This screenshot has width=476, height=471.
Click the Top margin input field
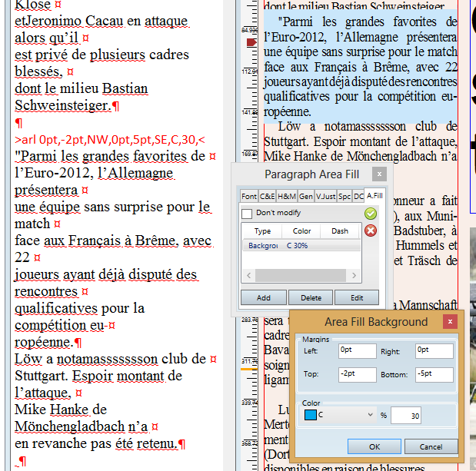point(358,374)
